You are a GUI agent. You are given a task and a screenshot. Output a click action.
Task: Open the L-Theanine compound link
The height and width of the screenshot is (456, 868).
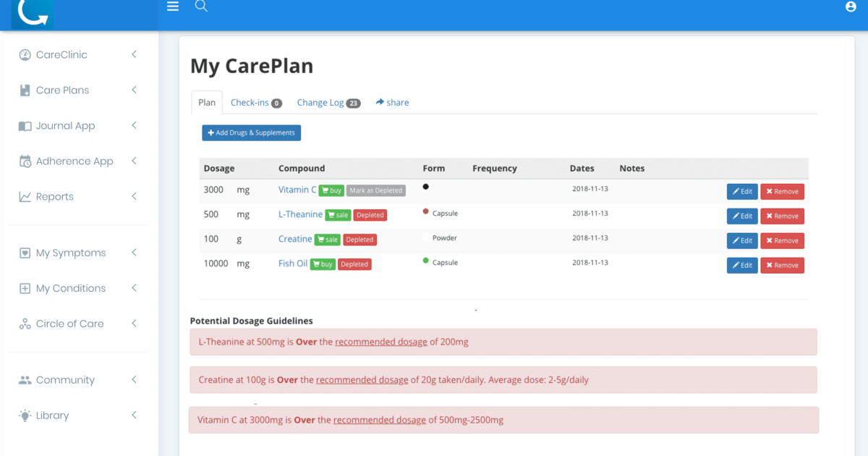pos(300,214)
